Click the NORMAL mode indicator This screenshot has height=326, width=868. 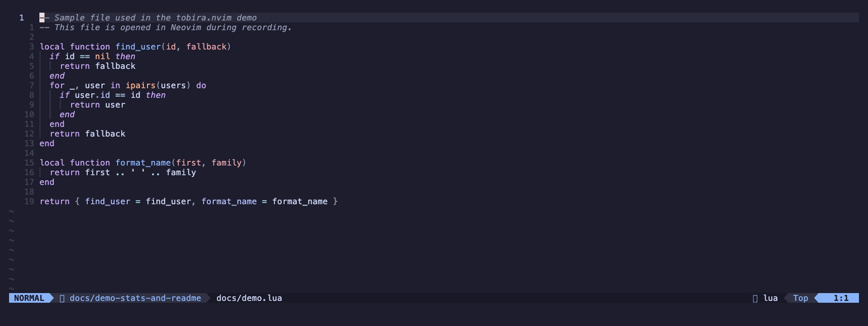pos(29,298)
